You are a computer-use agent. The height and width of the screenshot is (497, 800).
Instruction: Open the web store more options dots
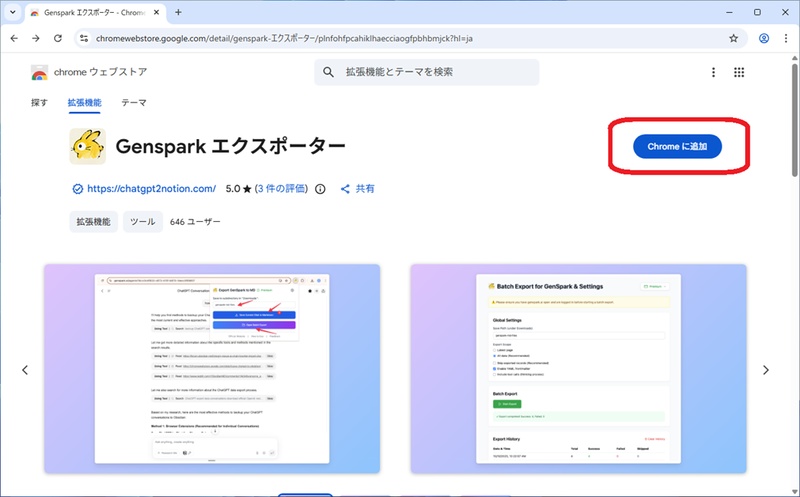pyautogui.click(x=713, y=72)
